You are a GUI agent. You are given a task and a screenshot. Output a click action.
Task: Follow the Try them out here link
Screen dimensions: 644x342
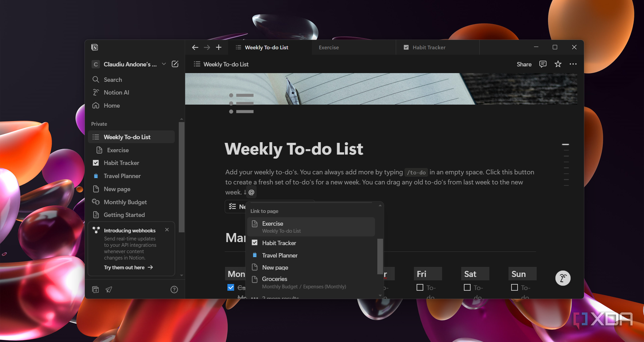pyautogui.click(x=128, y=268)
